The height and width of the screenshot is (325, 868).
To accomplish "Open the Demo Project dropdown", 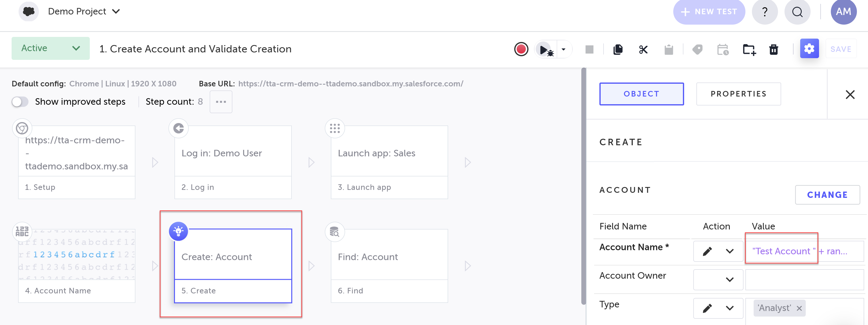I will coord(84,11).
